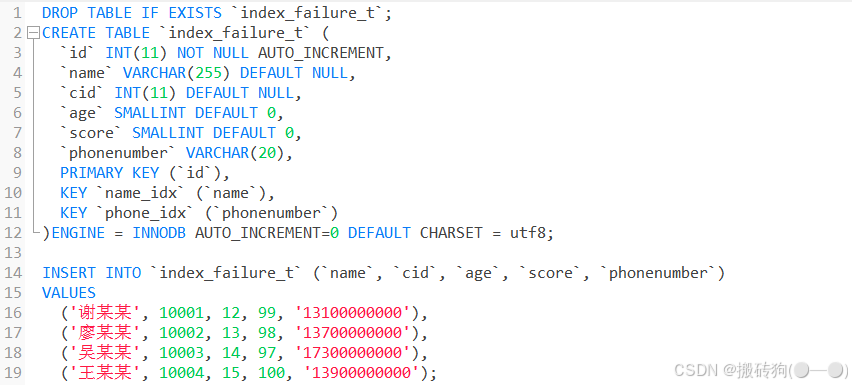
Task: Click line number 19 in the gutter
Action: (x=14, y=373)
